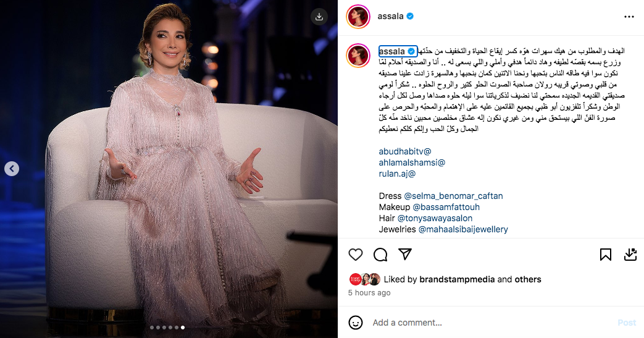Viewport: 644px width, 338px height.
Task: Download the image using the photo overlay button
Action: (x=319, y=17)
